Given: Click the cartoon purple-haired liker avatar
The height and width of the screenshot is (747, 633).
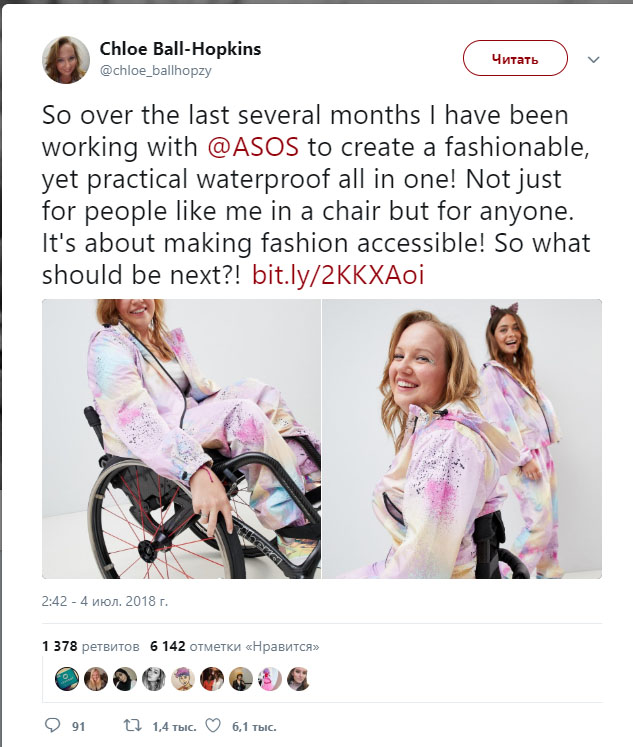Looking at the screenshot, I should point(183,678).
